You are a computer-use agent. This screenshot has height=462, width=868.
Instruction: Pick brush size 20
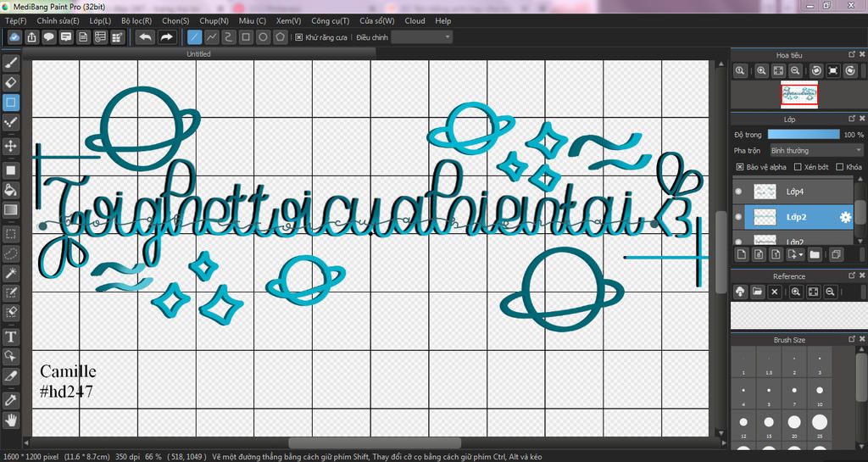[x=794, y=426]
